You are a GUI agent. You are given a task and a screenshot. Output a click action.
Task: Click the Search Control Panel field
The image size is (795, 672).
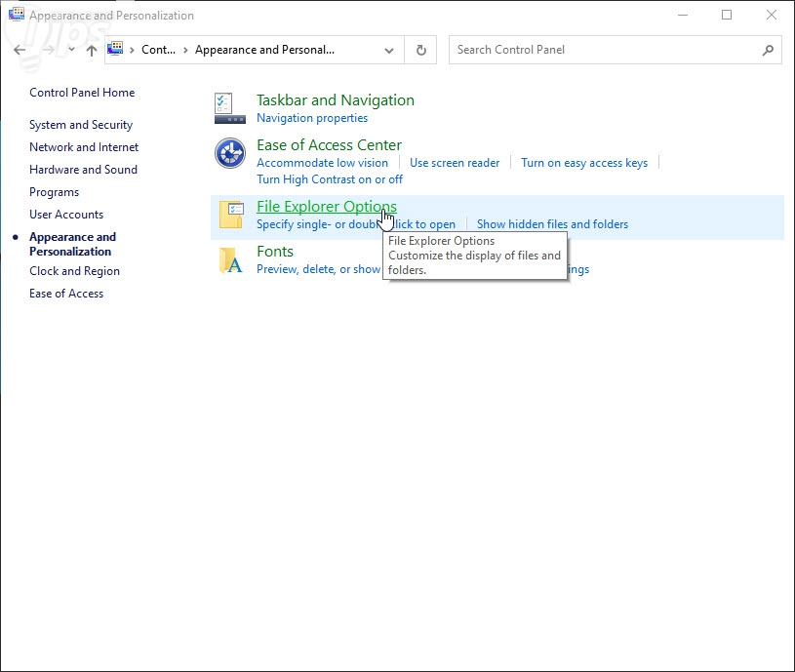tap(605, 50)
